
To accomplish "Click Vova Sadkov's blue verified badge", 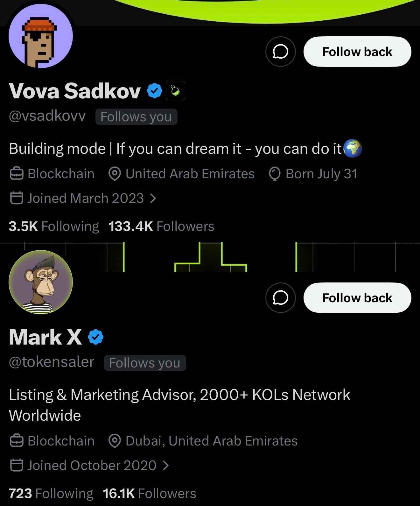I will [x=154, y=91].
